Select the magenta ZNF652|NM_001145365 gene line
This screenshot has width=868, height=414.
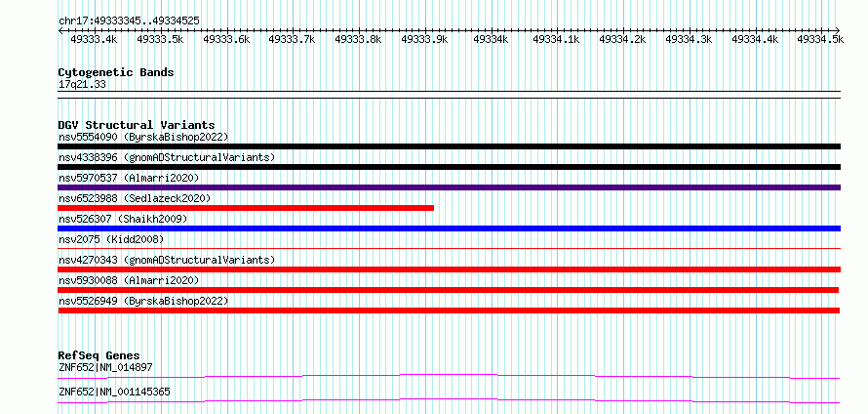[x=449, y=400]
